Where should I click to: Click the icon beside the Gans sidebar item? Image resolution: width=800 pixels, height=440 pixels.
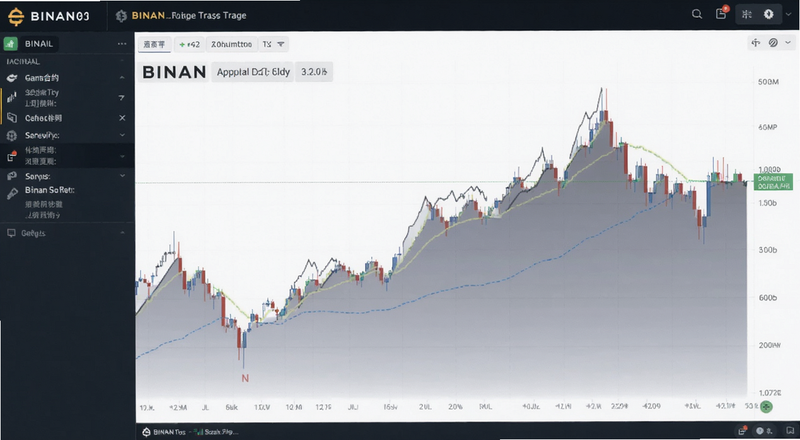tap(12, 78)
